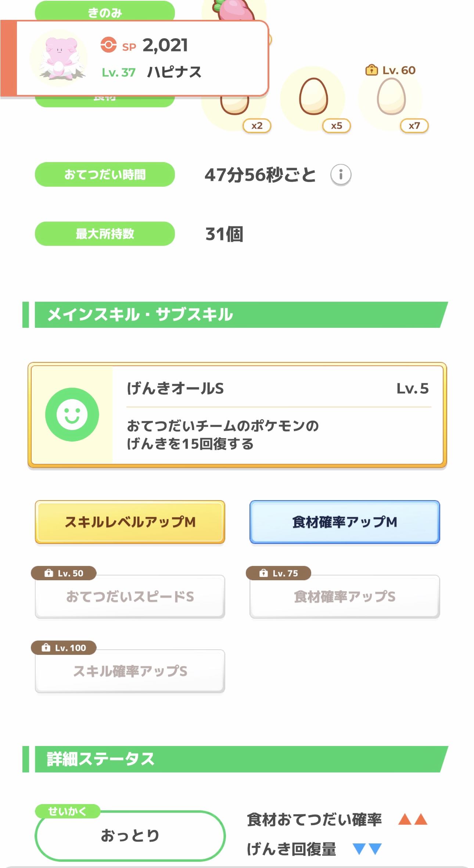The height and width of the screenshot is (868, 474).
Task: Tap the おてつだい時間 label
Action: (x=105, y=175)
